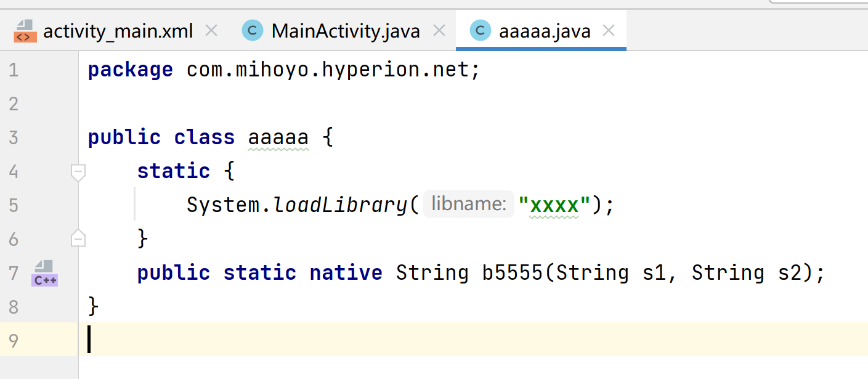Select the aaaaa.java tab
This screenshot has height=379, width=868.
pos(545,31)
